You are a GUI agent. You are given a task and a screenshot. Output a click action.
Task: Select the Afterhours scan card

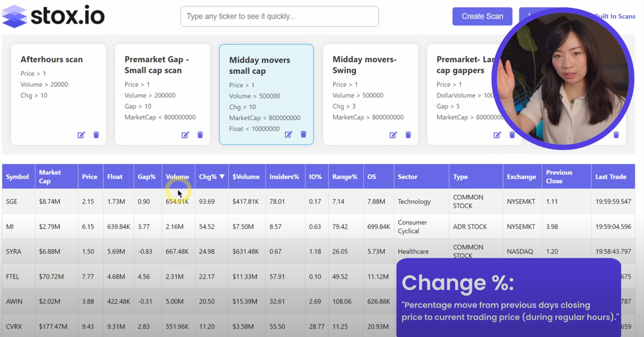coord(59,95)
